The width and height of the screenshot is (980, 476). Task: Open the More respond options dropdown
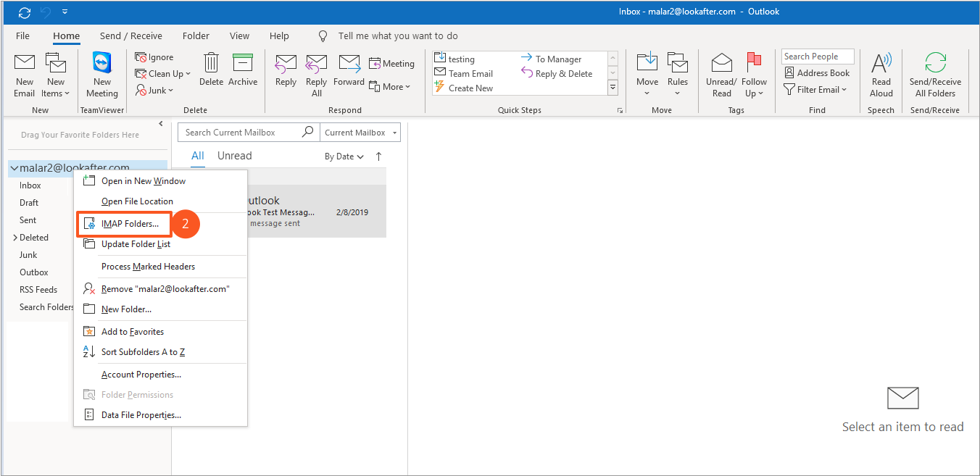coord(390,87)
